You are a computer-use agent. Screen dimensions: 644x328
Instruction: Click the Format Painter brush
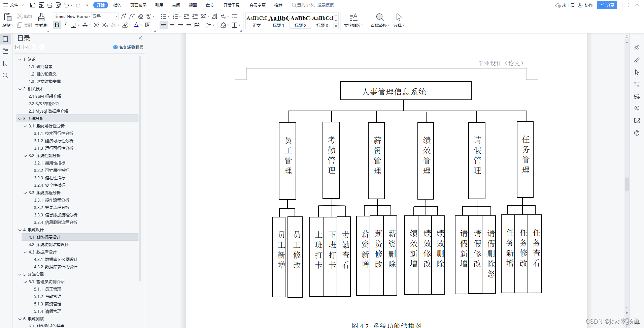(41, 20)
